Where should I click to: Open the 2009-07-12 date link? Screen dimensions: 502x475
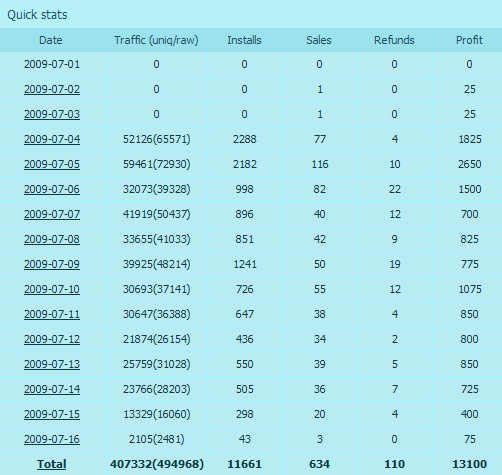[52, 339]
